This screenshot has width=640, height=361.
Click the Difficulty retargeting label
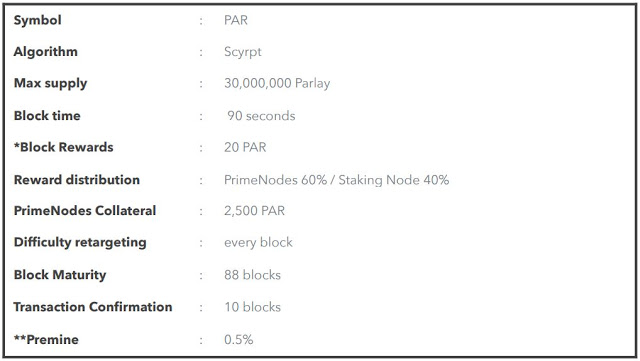[x=80, y=243]
